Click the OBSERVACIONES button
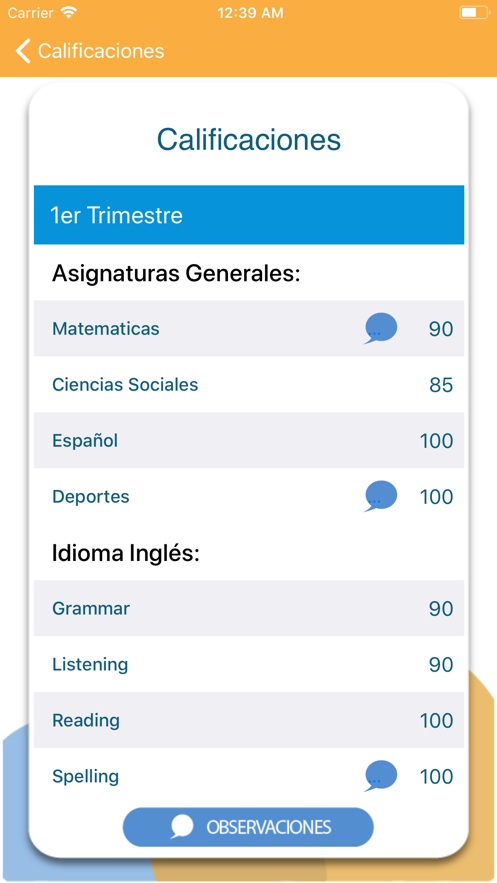Image resolution: width=497 pixels, height=883 pixels. click(248, 827)
